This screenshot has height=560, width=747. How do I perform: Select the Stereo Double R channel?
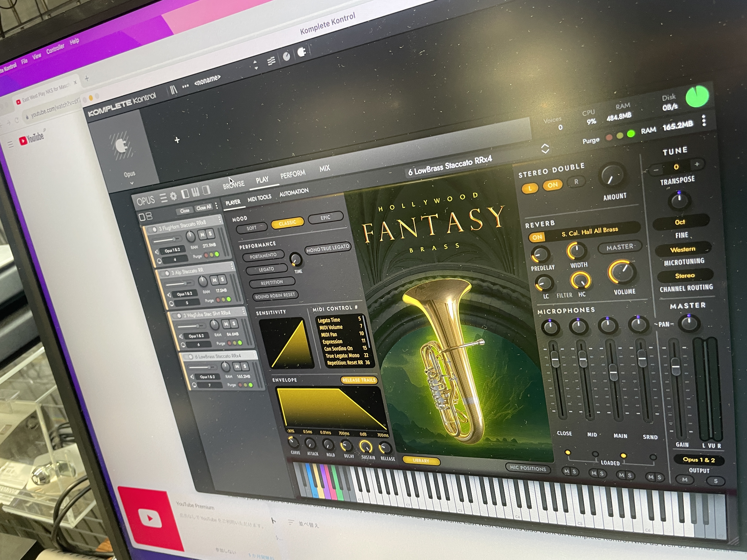pos(576,182)
